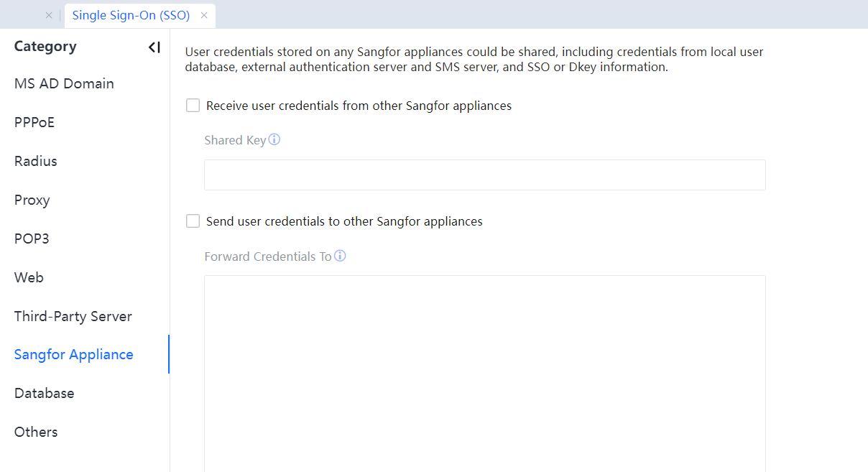Click the Shared Key info icon

click(274, 139)
